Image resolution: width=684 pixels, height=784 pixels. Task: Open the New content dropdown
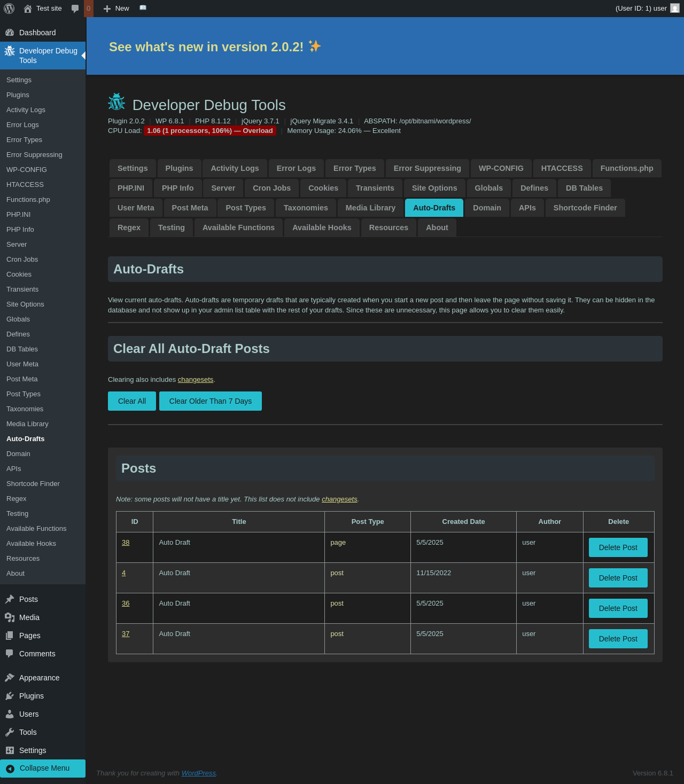(116, 9)
